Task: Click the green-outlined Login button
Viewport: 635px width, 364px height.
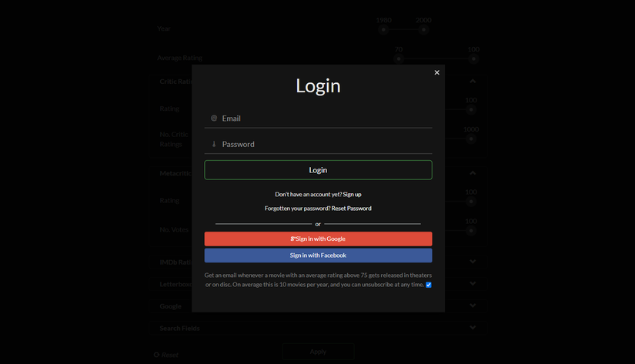Action: pyautogui.click(x=318, y=170)
